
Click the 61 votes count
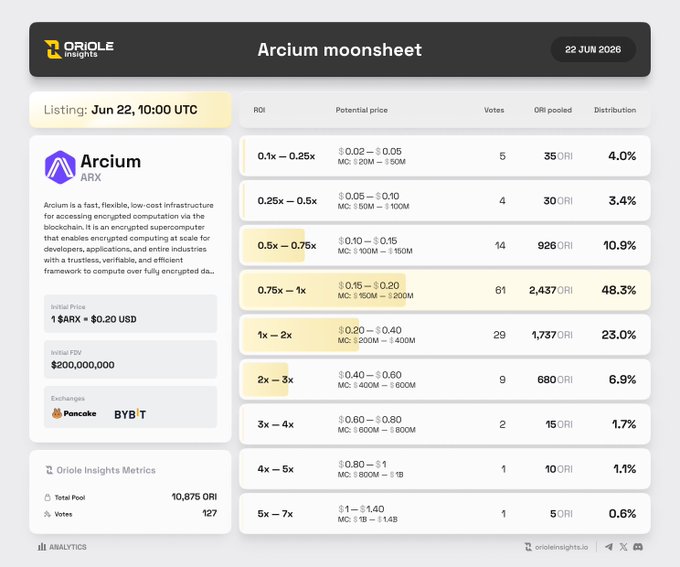point(500,290)
